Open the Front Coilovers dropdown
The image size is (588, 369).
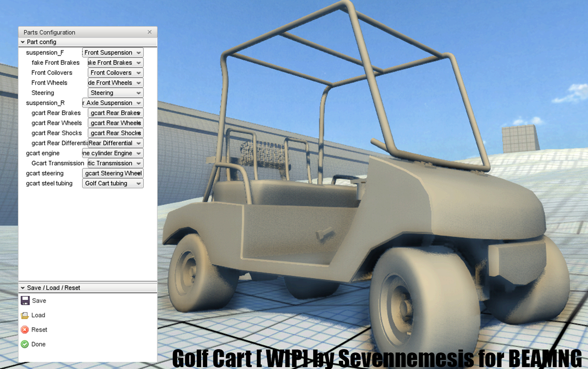pos(115,73)
